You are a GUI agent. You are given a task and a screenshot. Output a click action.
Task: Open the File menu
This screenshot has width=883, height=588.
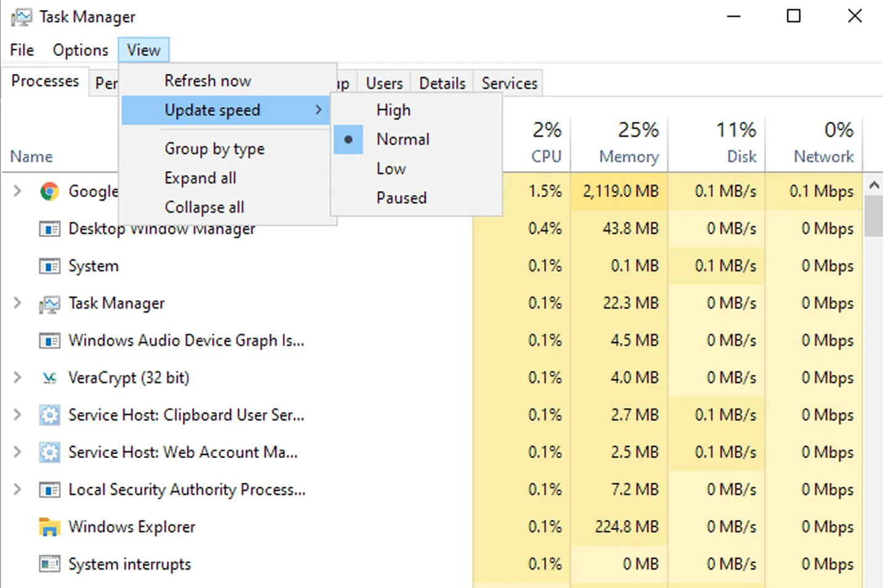22,50
